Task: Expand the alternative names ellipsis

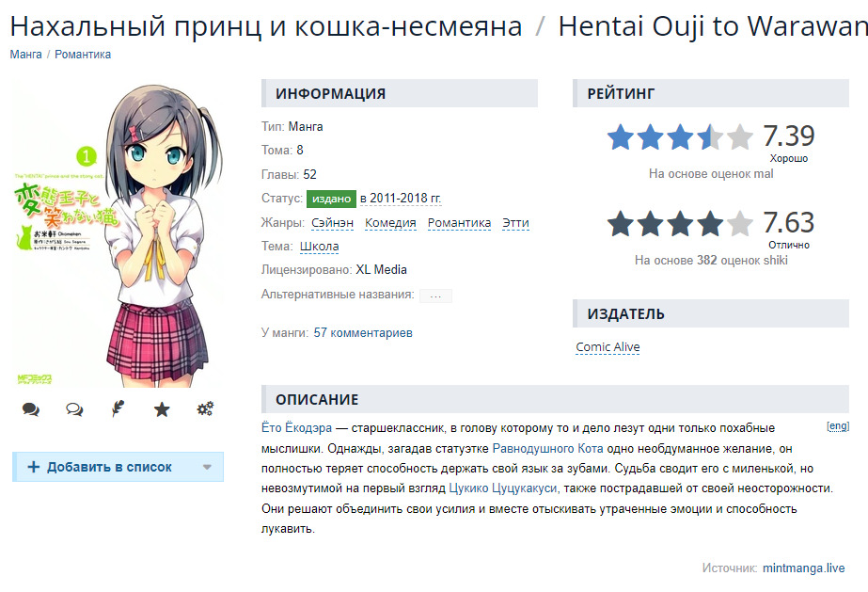Action: (x=435, y=296)
